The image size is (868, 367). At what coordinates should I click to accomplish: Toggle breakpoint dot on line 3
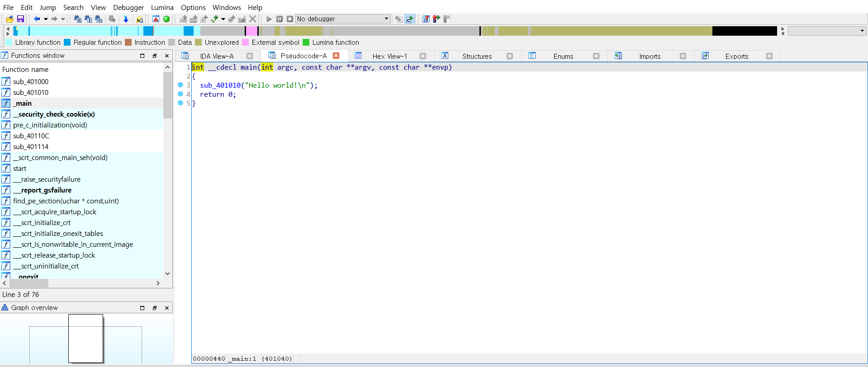pos(180,85)
